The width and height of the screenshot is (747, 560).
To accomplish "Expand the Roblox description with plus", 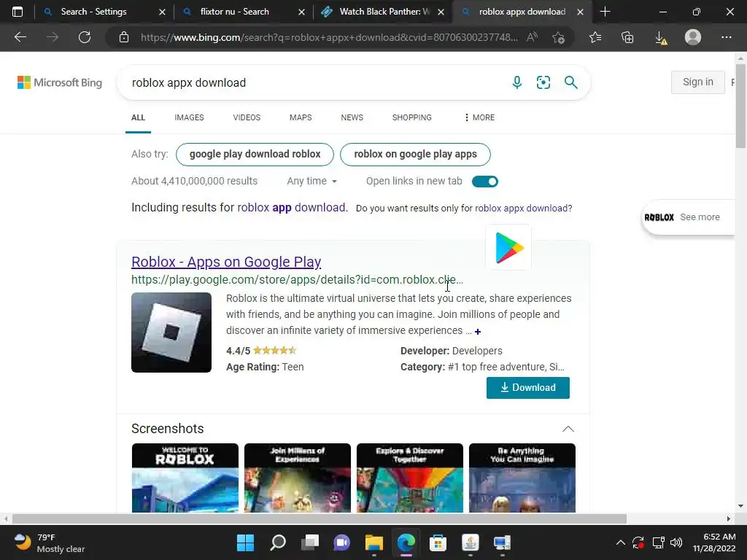I will pyautogui.click(x=478, y=332).
